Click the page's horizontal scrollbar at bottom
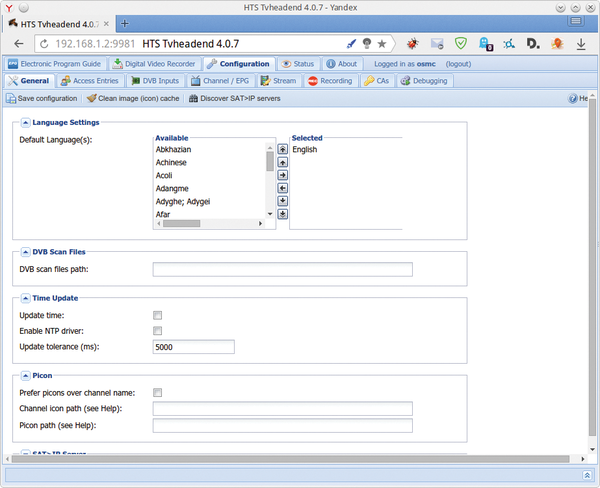Viewport: 600px width, 488px height. coord(290,459)
